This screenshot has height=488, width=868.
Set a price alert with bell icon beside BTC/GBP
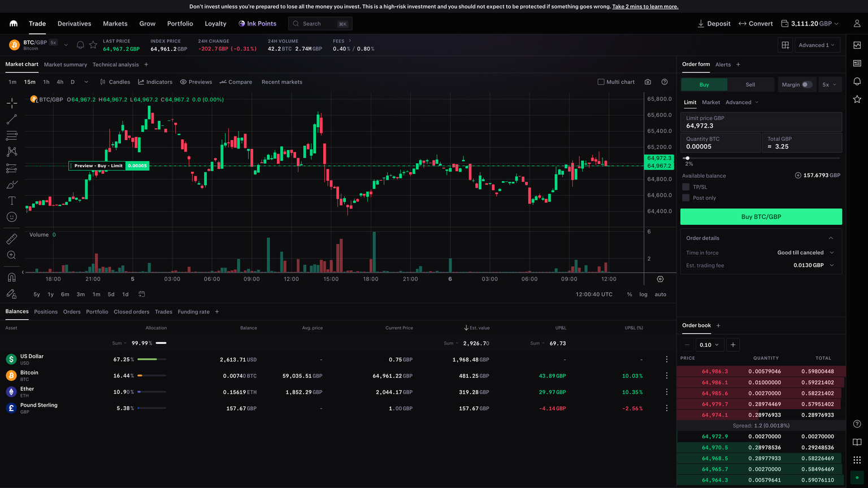(80, 45)
